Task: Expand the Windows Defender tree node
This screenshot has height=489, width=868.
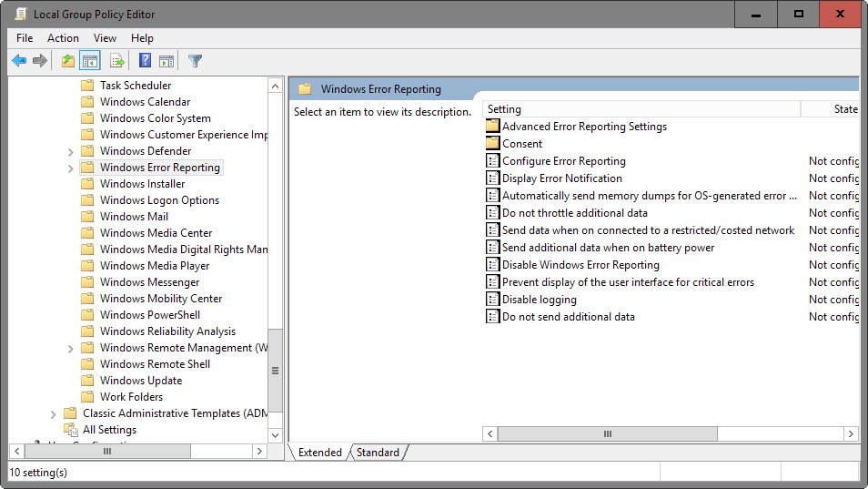Action: tap(70, 152)
